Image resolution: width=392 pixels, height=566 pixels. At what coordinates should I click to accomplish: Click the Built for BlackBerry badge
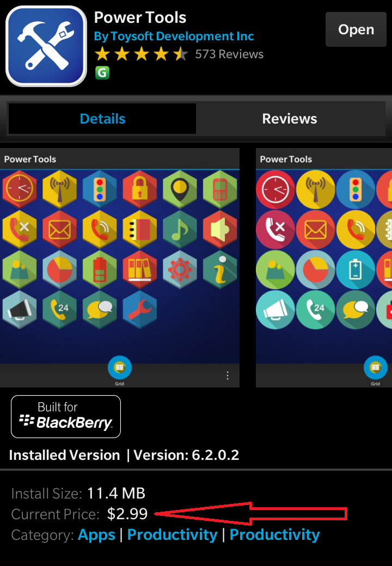[x=66, y=416]
